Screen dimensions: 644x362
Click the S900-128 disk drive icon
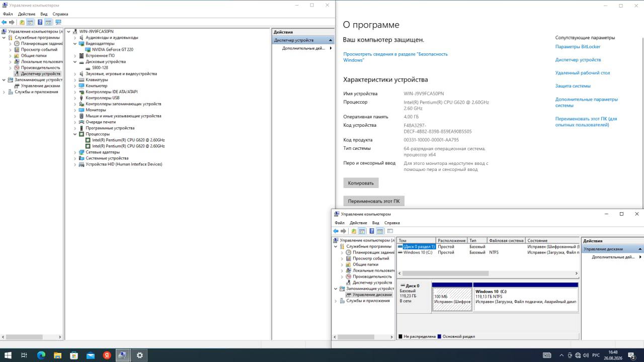(88, 68)
